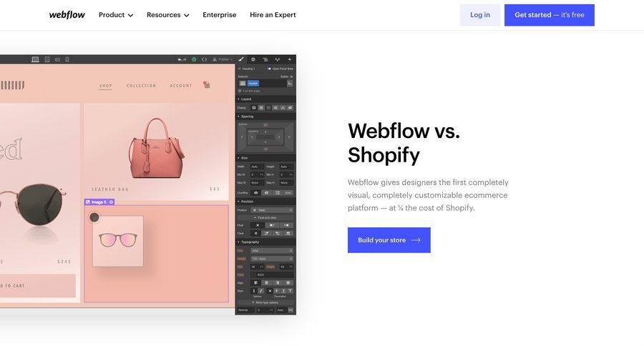This screenshot has width=644, height=346.
Task: Click the Image 5 label settings gear
Action: [111, 202]
